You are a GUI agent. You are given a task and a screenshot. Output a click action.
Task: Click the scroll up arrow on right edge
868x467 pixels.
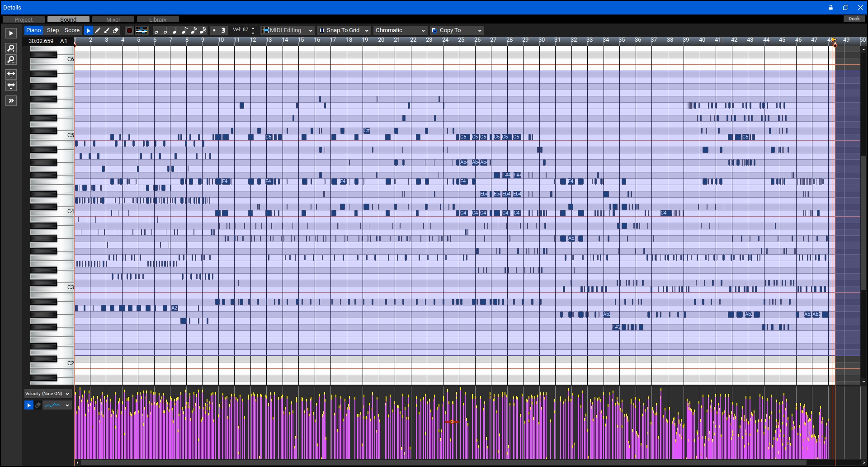[864, 49]
